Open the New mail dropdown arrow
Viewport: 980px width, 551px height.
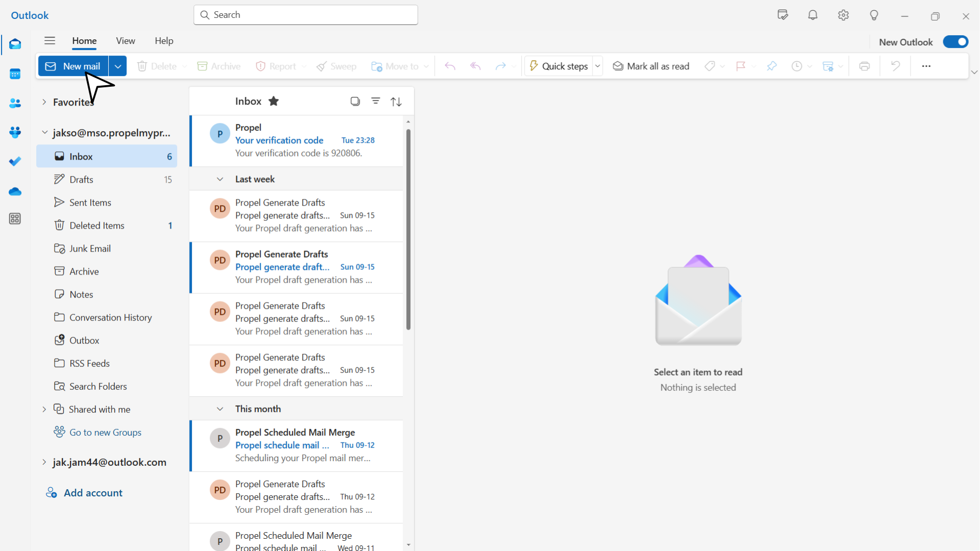tap(117, 66)
